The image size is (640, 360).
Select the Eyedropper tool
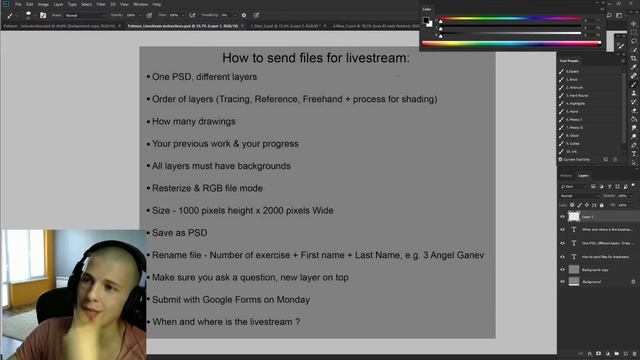[634, 67]
